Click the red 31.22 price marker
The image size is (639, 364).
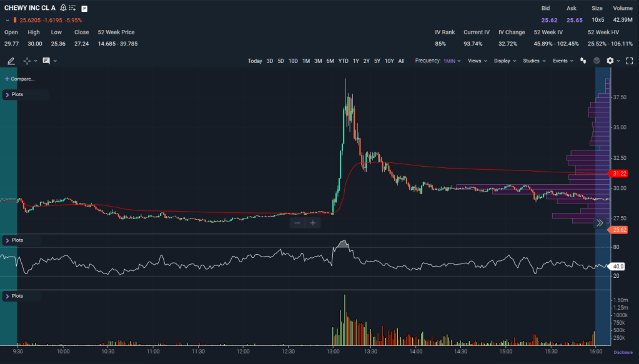point(618,174)
